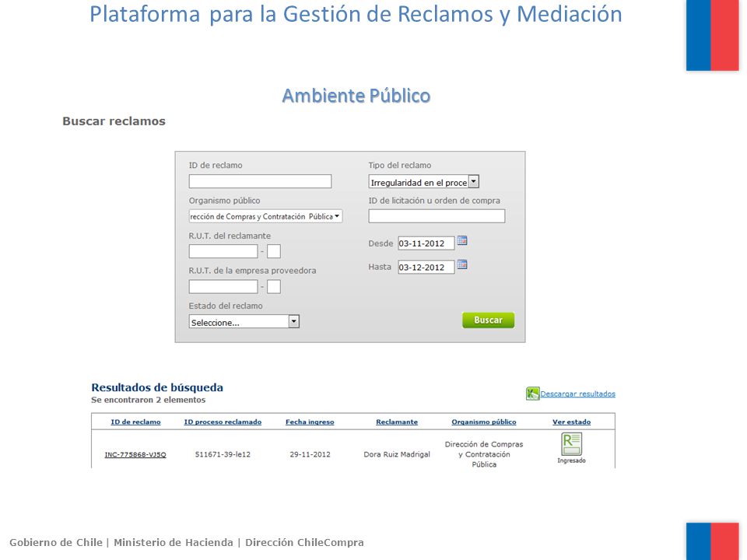747x560 pixels.
Task: Click the Resultados de búsqueda heading
Action: coord(157,387)
